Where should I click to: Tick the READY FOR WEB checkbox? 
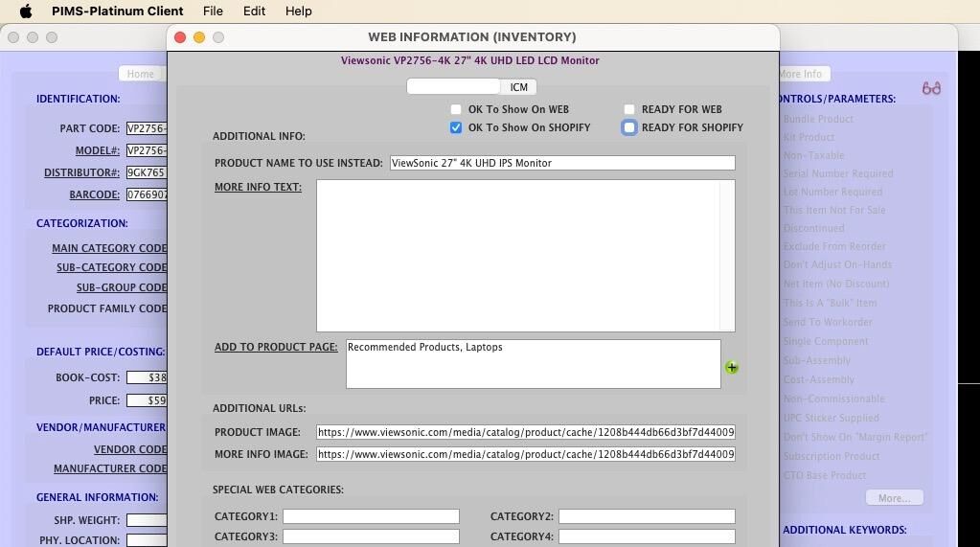point(628,109)
